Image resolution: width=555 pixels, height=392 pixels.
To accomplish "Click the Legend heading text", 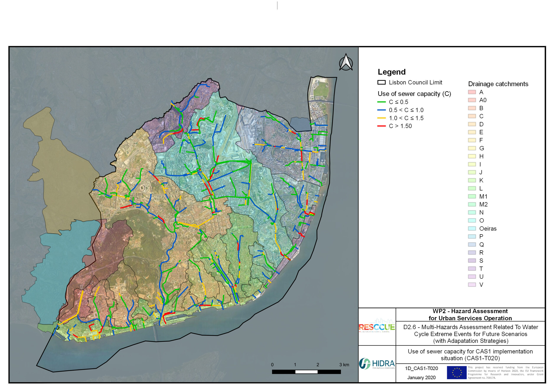I will point(391,72).
